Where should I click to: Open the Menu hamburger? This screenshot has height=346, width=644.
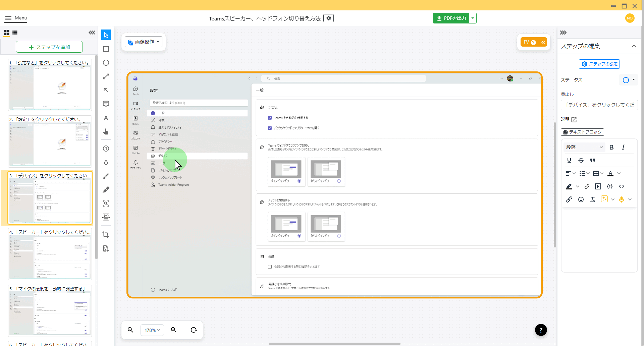pos(16,18)
